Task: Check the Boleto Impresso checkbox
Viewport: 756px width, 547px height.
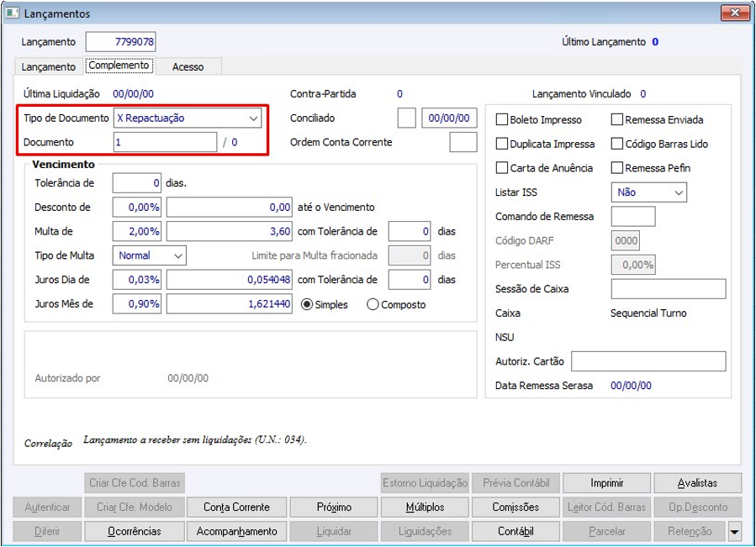Action: pos(502,119)
